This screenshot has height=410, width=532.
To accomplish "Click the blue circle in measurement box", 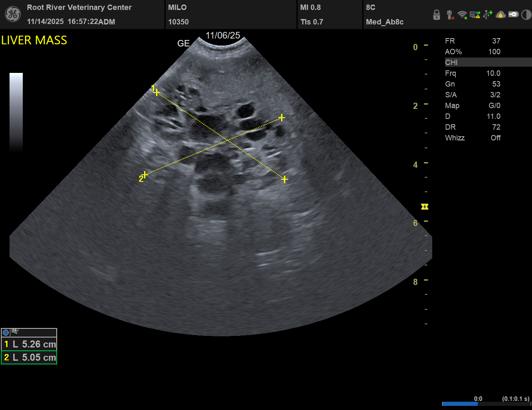I will (x=5, y=332).
